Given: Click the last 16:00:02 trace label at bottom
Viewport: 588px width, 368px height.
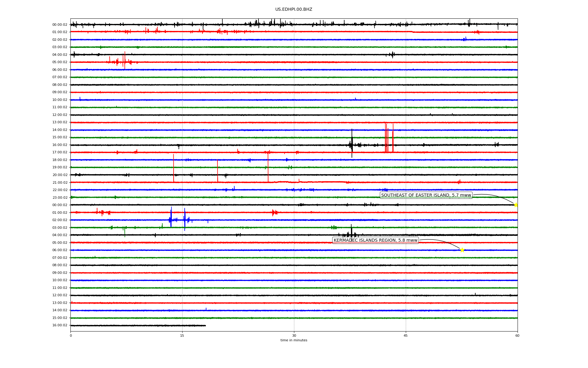Looking at the screenshot, I should click(x=60, y=325).
